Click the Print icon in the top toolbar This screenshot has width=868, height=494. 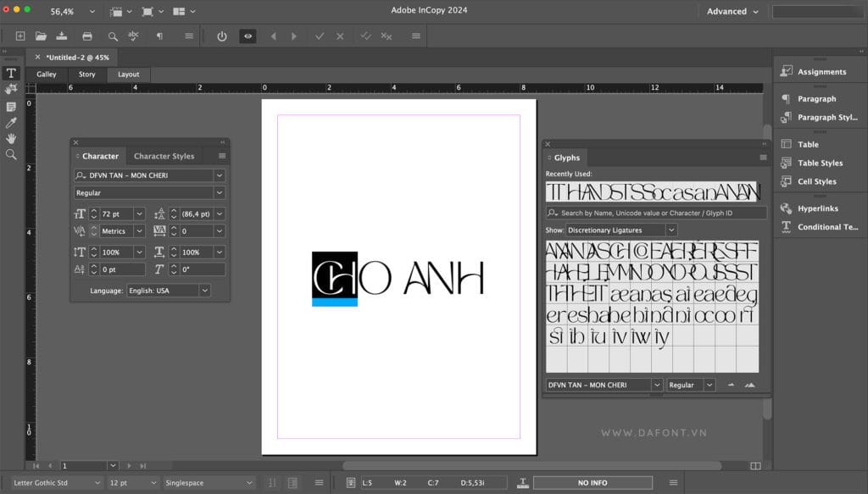point(88,36)
